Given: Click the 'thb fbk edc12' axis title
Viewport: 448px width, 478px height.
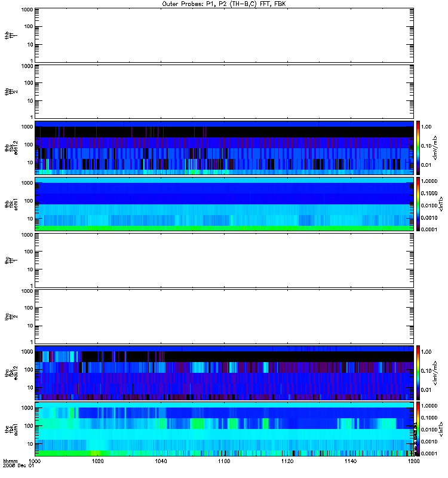Looking at the screenshot, I should tap(11, 148).
